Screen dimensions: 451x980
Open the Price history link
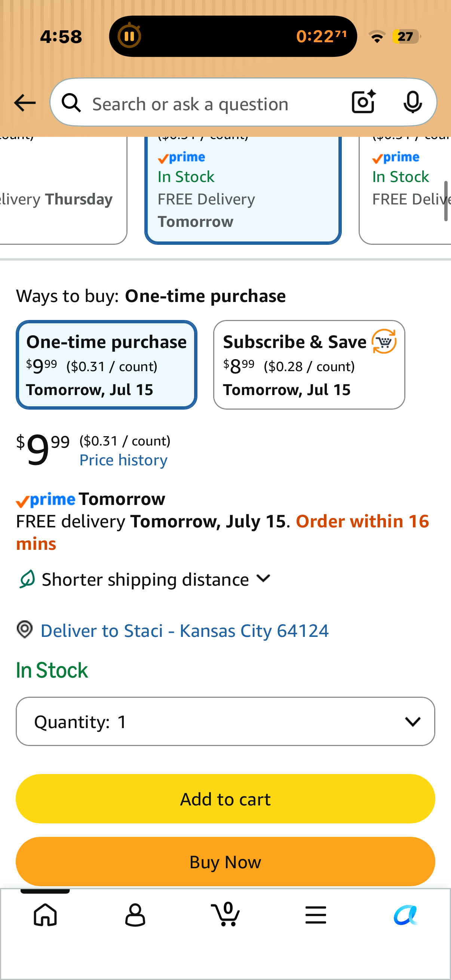123,460
